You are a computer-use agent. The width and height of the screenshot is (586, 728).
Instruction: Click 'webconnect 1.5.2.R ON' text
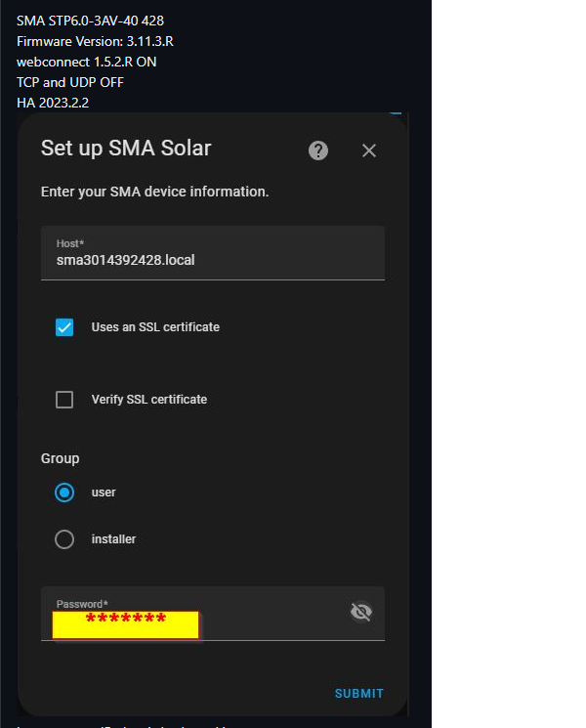(86, 62)
